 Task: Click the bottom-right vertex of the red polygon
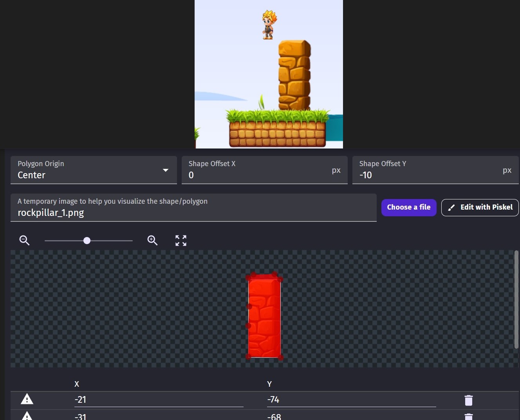click(280, 357)
